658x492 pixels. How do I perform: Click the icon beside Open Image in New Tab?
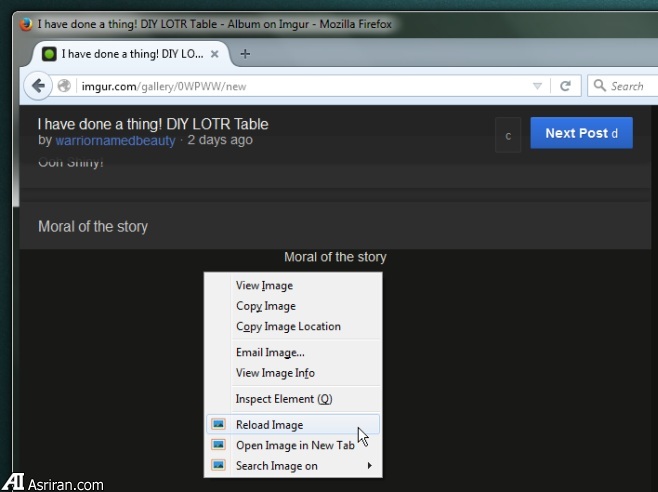point(218,445)
